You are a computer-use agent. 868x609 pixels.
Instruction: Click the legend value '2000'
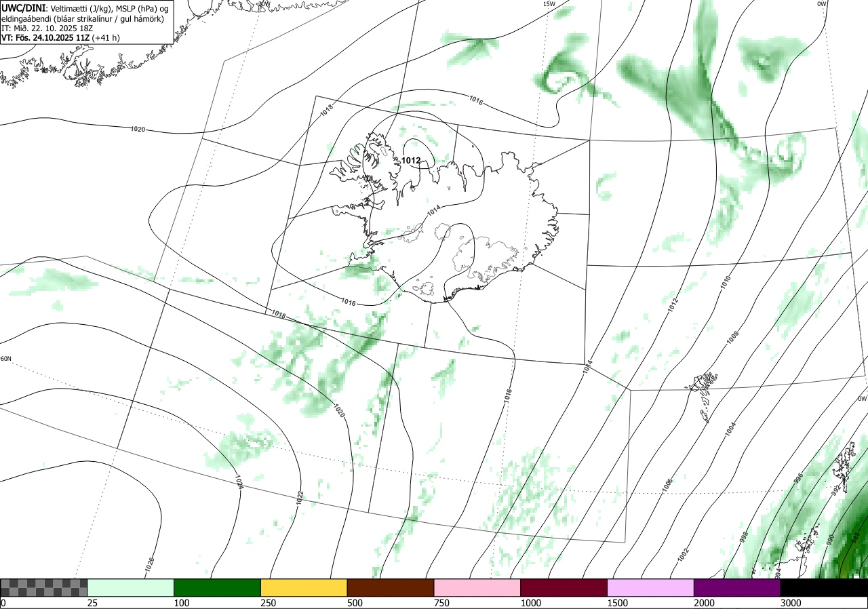coord(704,603)
